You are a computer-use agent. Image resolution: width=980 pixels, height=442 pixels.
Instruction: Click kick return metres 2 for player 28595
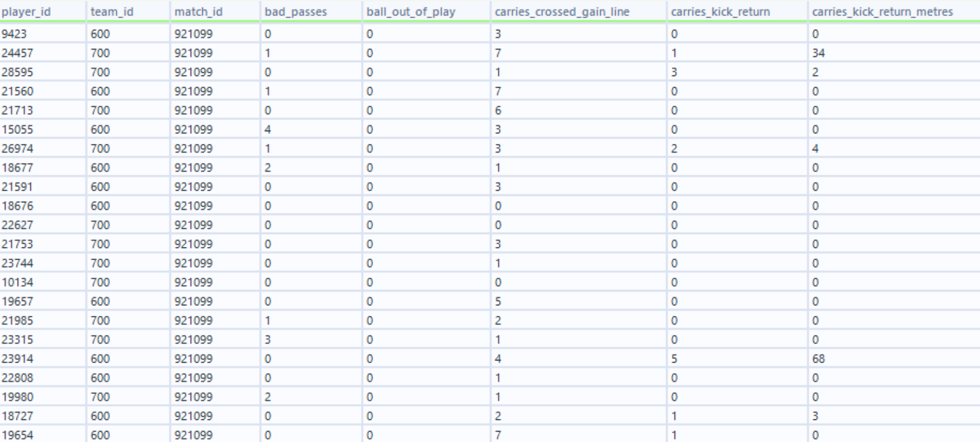(x=894, y=72)
